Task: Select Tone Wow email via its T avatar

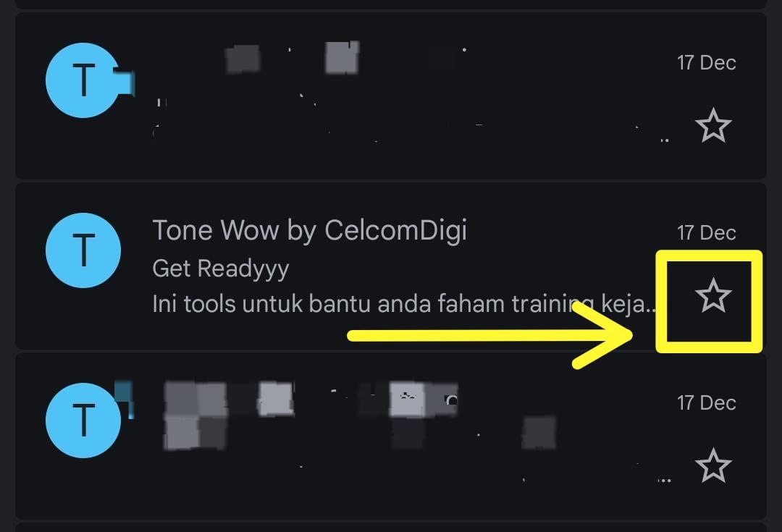Action: 83,250
